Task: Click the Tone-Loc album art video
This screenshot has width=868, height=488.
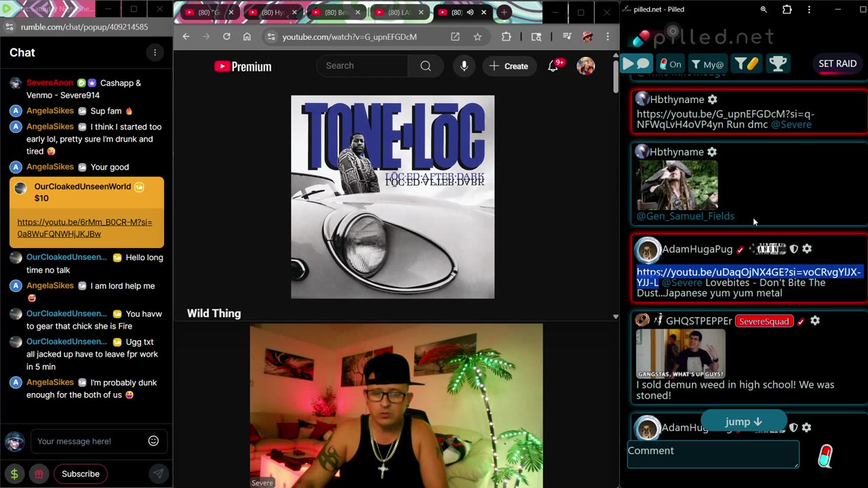Action: click(393, 197)
